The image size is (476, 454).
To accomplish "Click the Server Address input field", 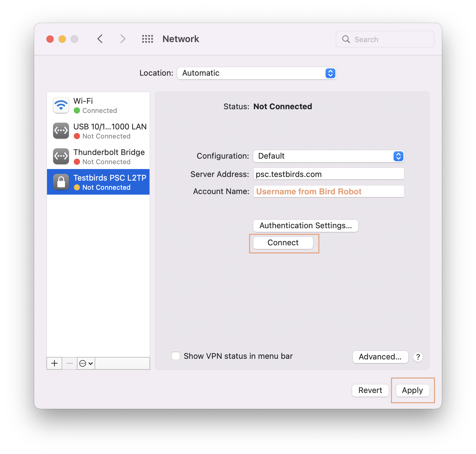I will click(x=329, y=174).
